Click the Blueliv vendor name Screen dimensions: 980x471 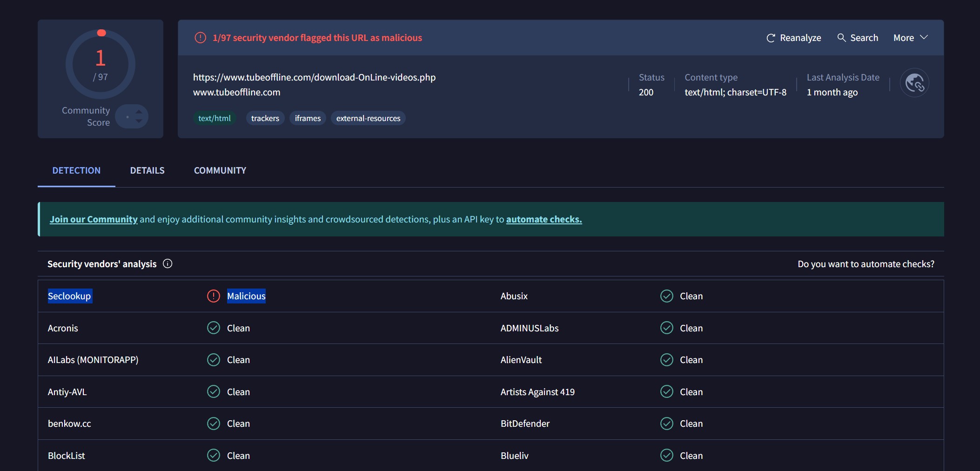pyautogui.click(x=514, y=456)
